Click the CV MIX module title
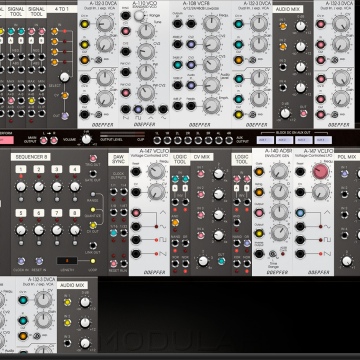The image size is (360, 360). click(203, 157)
